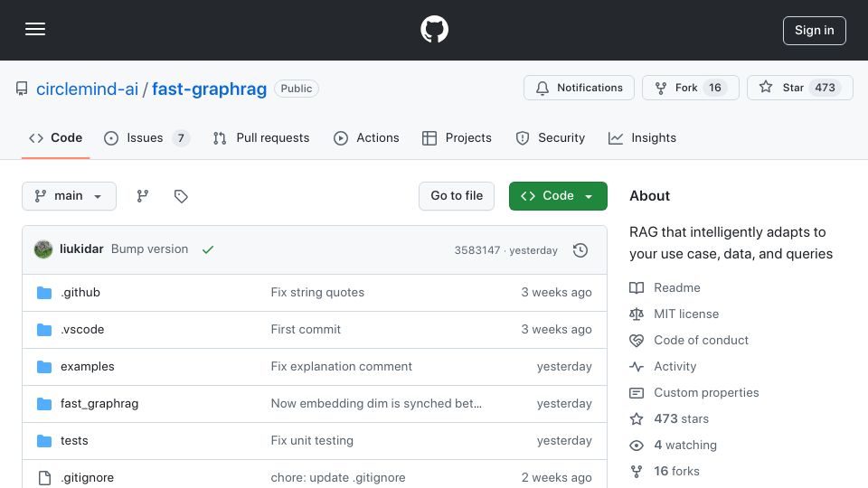Click the '3 weeks ago' text in .github row
The height and width of the screenshot is (488, 868).
556,292
